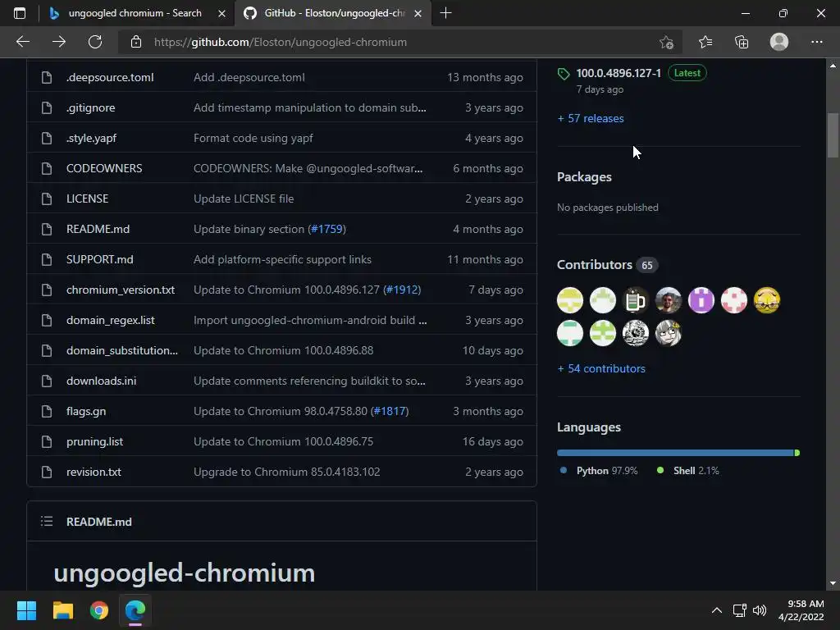This screenshot has width=840, height=630.
Task: Open volume control in system tray
Action: click(760, 610)
